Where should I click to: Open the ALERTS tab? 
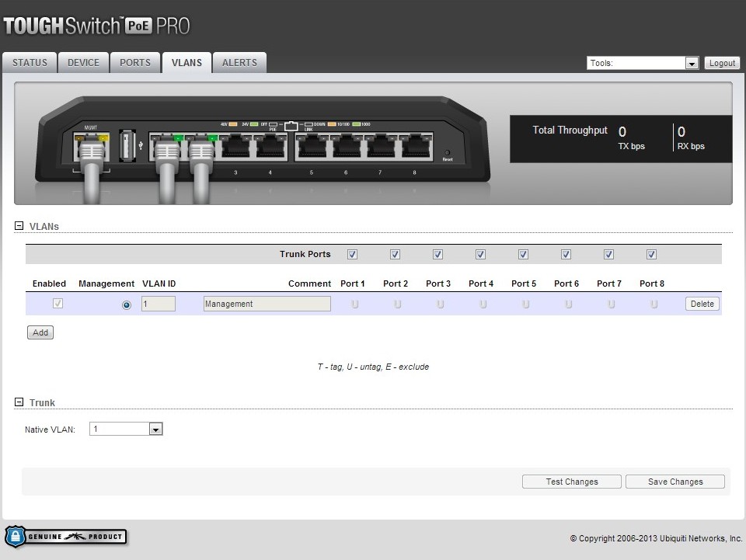tap(239, 63)
